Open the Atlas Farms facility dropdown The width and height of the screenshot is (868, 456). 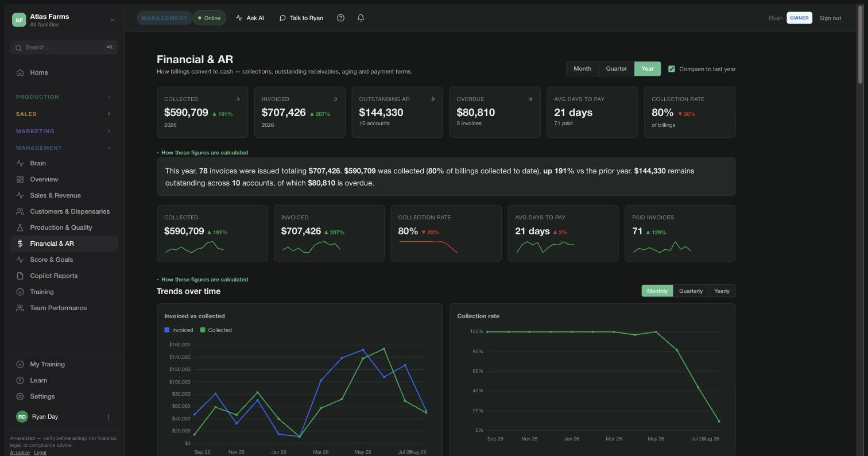113,20
